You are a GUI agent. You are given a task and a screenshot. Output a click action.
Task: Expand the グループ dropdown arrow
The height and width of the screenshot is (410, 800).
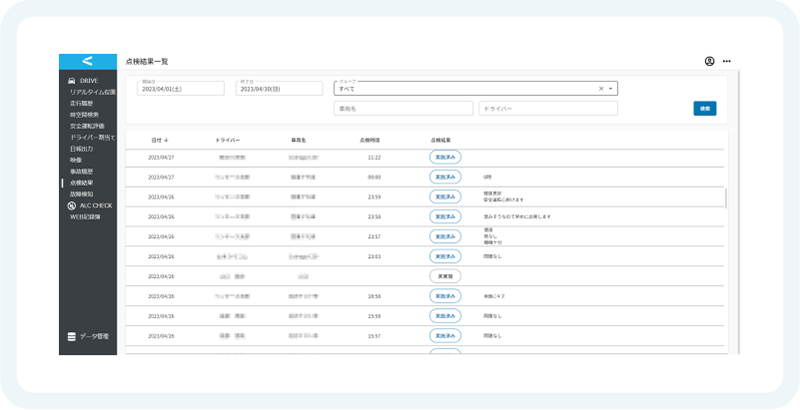[610, 89]
